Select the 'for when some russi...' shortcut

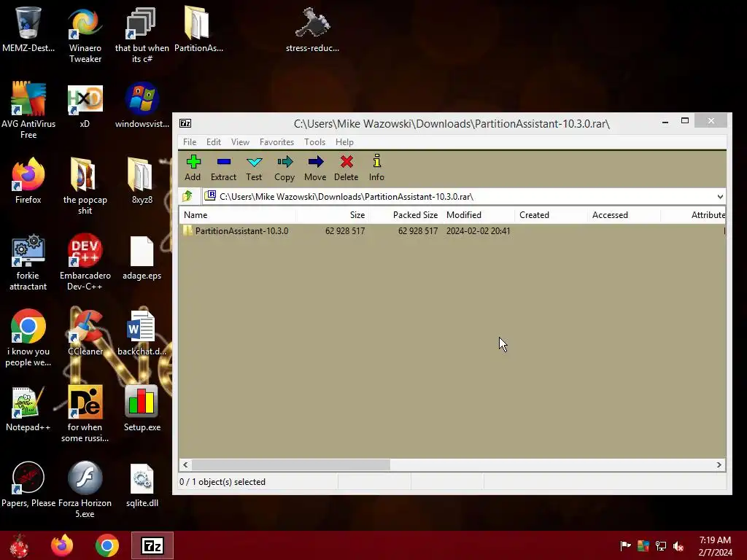click(85, 413)
